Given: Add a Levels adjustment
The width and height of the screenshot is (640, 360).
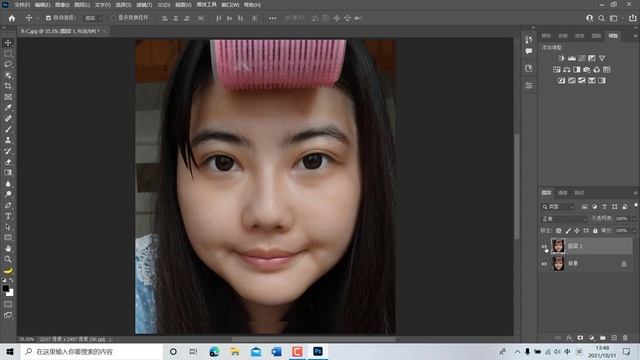Looking at the screenshot, I should (572, 58).
